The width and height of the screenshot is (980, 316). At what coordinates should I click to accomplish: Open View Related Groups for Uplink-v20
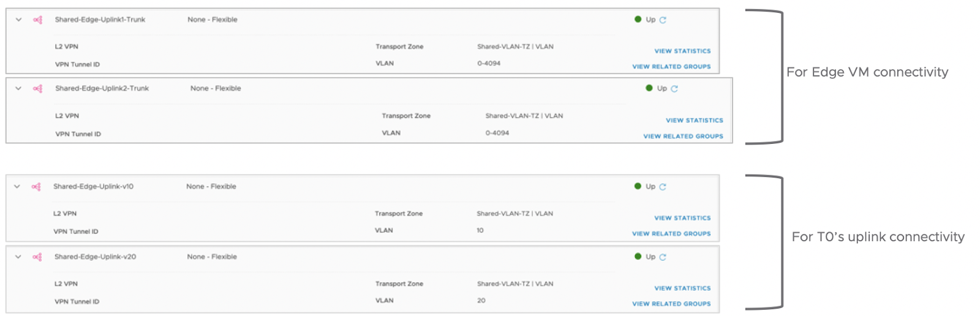(x=671, y=304)
